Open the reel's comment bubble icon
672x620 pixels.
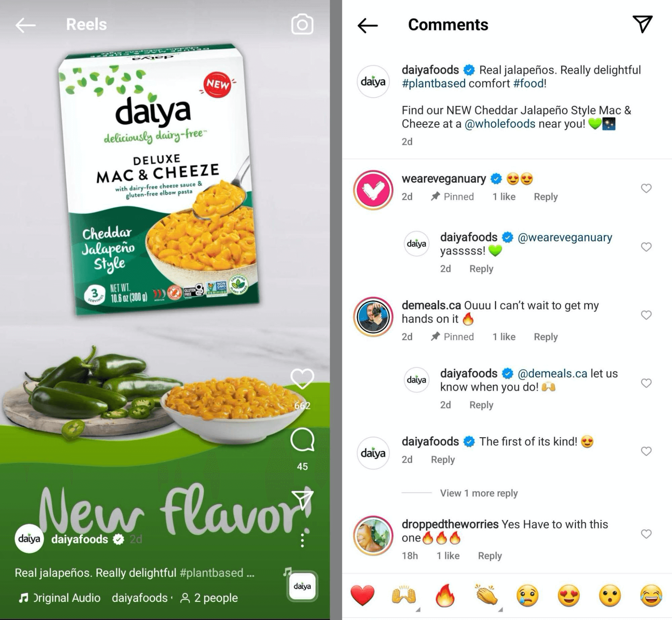[302, 439]
